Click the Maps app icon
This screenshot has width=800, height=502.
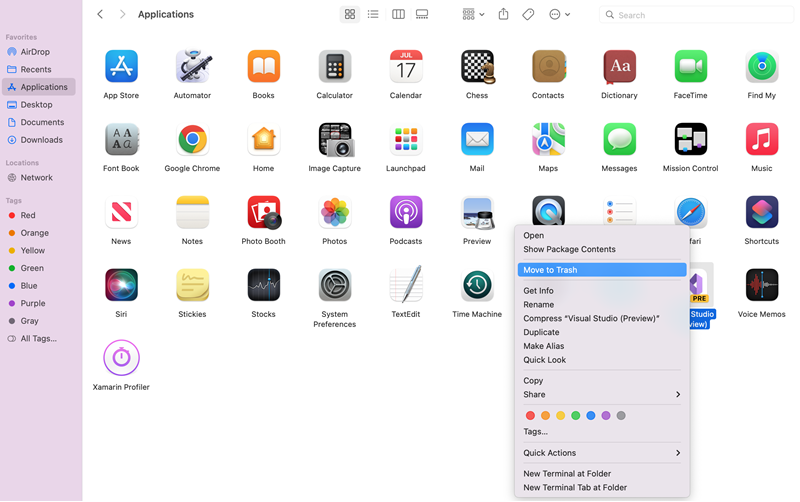(x=548, y=139)
